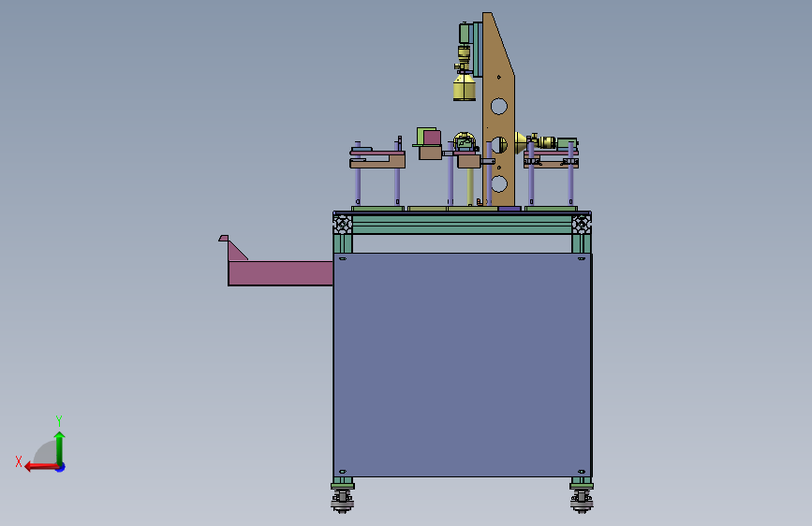Pick the left frame corner bracket
This screenshot has width=812, height=526.
pos(343,224)
